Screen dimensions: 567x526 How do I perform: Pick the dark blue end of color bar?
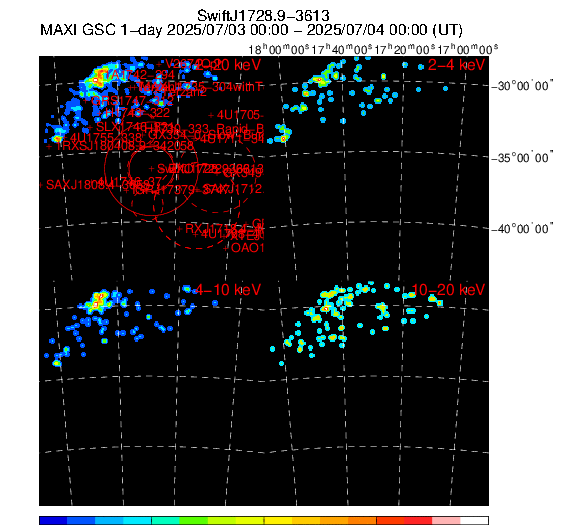53,521
